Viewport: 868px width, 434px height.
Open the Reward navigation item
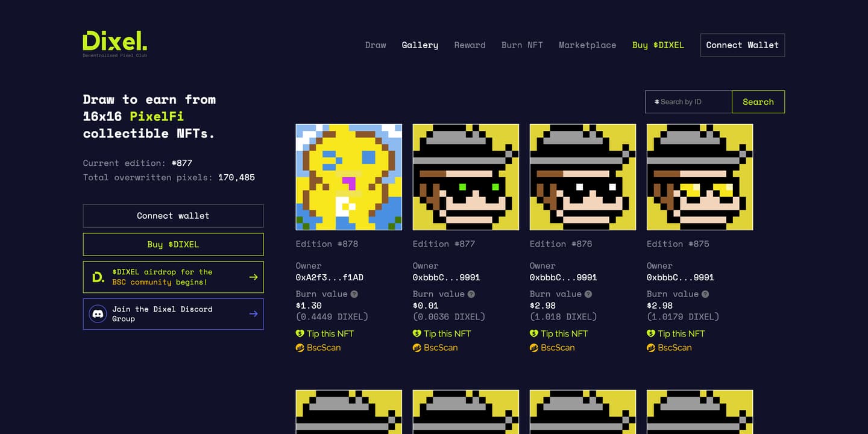[470, 45]
